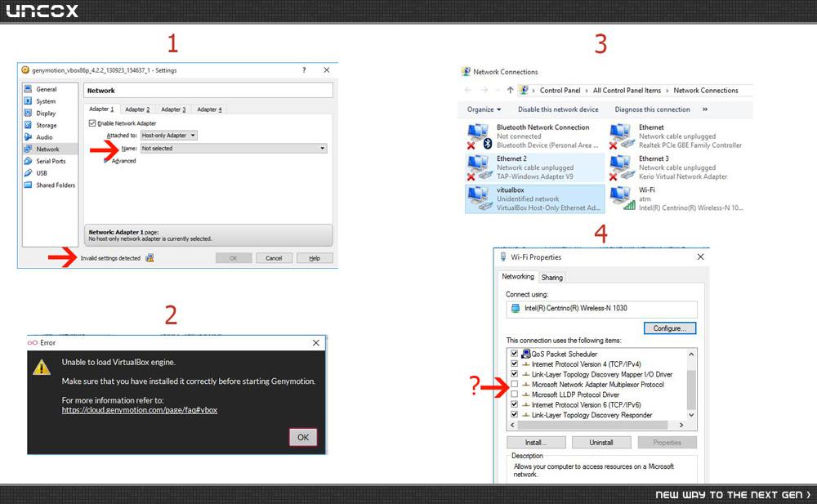Click the QoS Packet Scheduler item icon

tap(525, 354)
